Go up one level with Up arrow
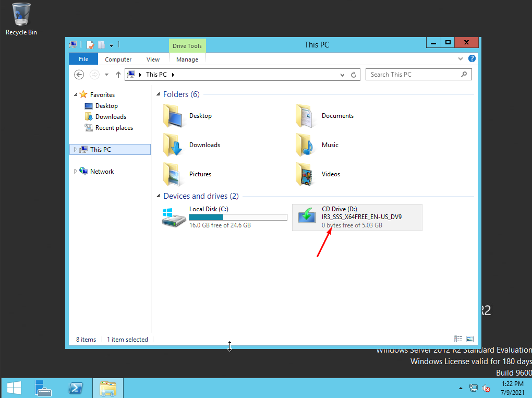 tap(118, 75)
